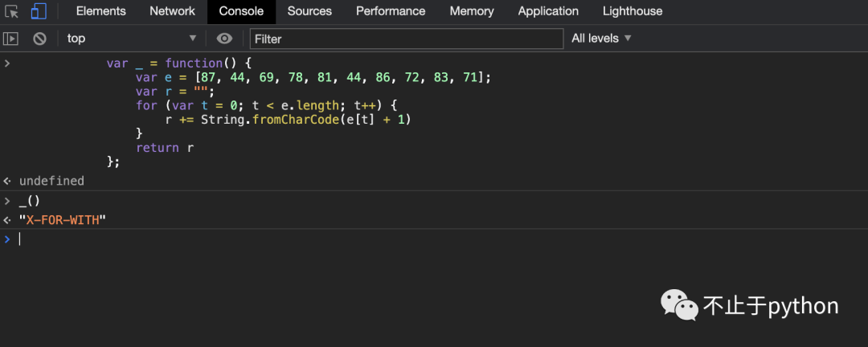This screenshot has height=347, width=868.
Task: Switch to the Elements tab
Action: [x=100, y=11]
